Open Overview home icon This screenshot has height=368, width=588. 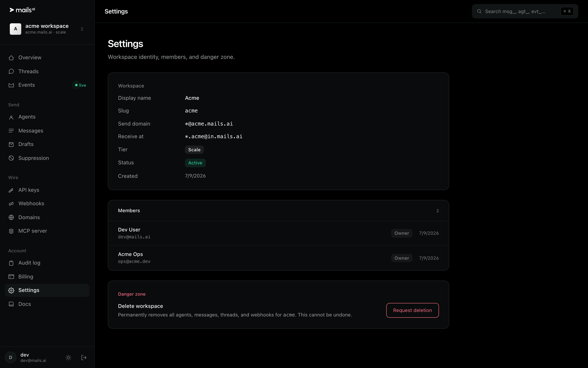(x=11, y=58)
